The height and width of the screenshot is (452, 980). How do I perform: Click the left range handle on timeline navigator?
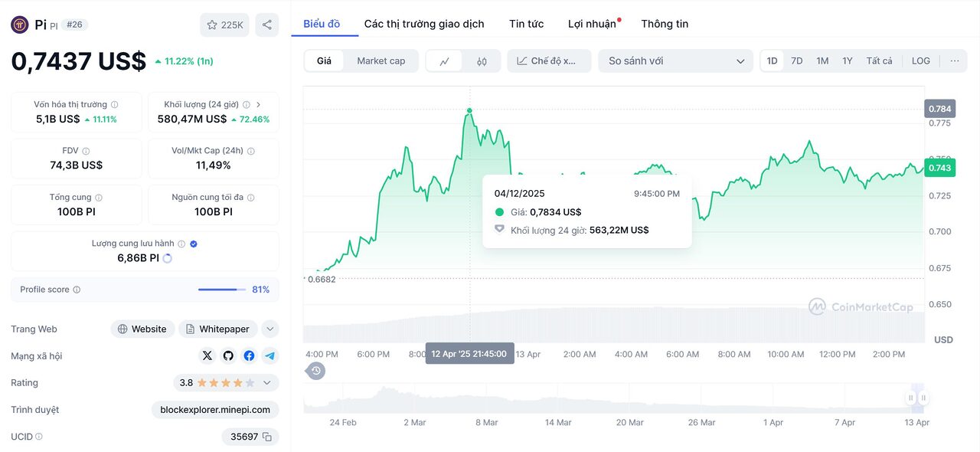coord(910,398)
